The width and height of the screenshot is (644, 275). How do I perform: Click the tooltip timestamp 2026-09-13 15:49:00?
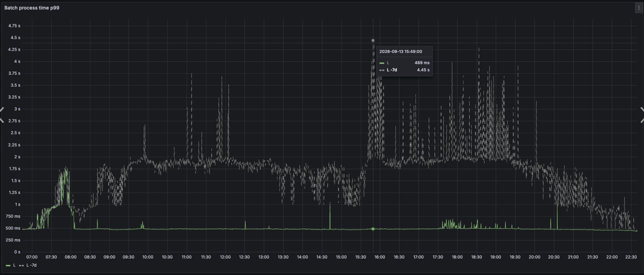[x=400, y=51]
